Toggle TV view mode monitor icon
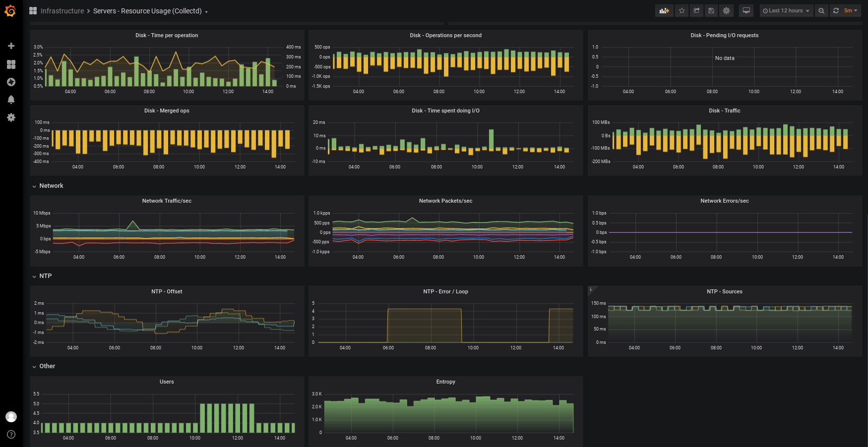Screen dimensions: 868x447 pyautogui.click(x=746, y=11)
